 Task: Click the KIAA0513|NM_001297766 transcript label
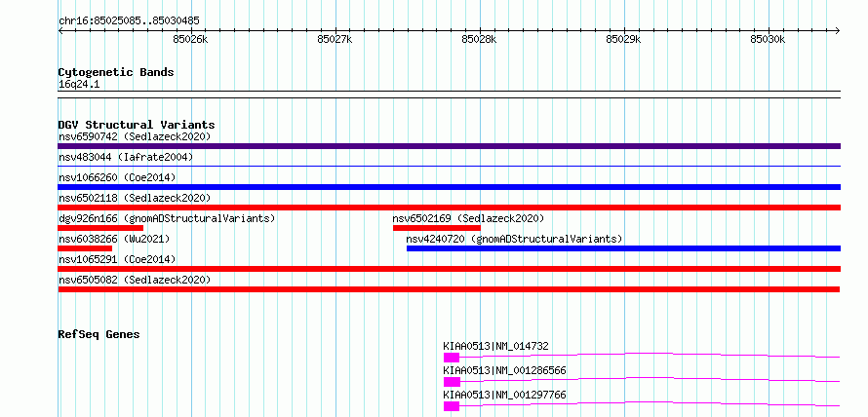505,395
